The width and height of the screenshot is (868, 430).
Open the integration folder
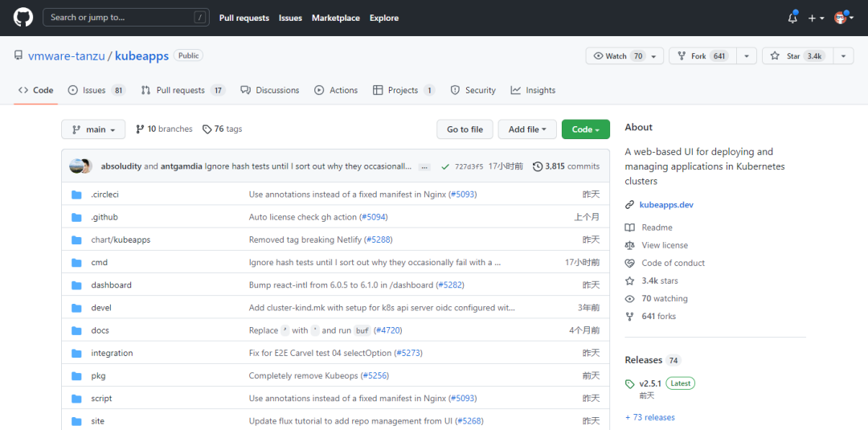(112, 353)
